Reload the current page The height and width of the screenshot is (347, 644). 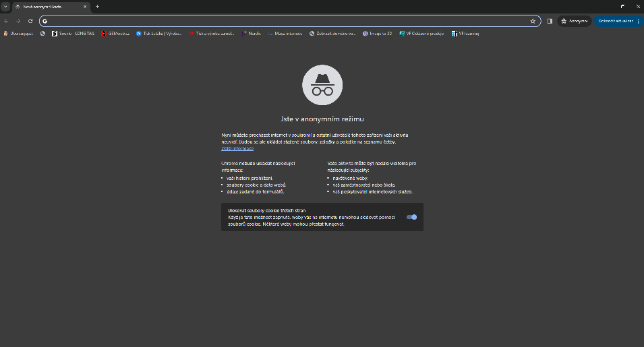(x=30, y=21)
